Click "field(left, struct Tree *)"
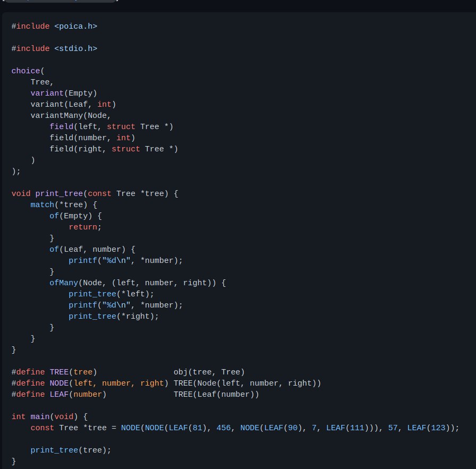Viewport: 476px width, 469px height. tap(112, 127)
